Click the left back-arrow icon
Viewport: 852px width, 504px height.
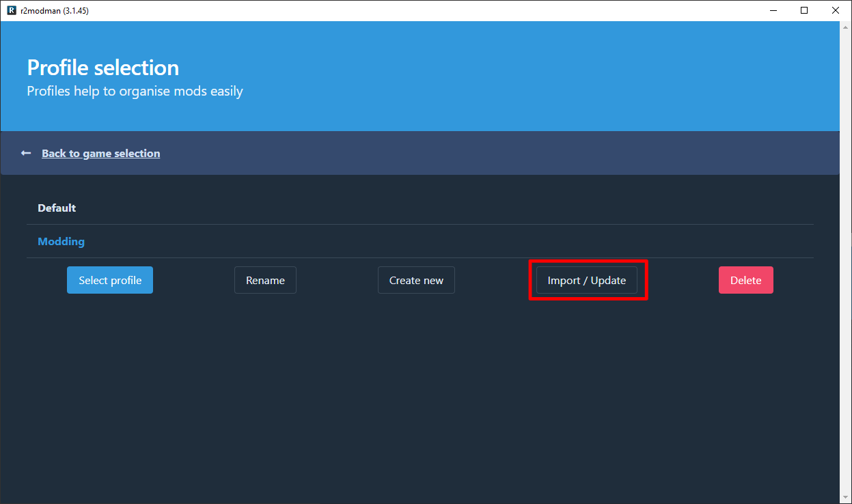click(25, 152)
